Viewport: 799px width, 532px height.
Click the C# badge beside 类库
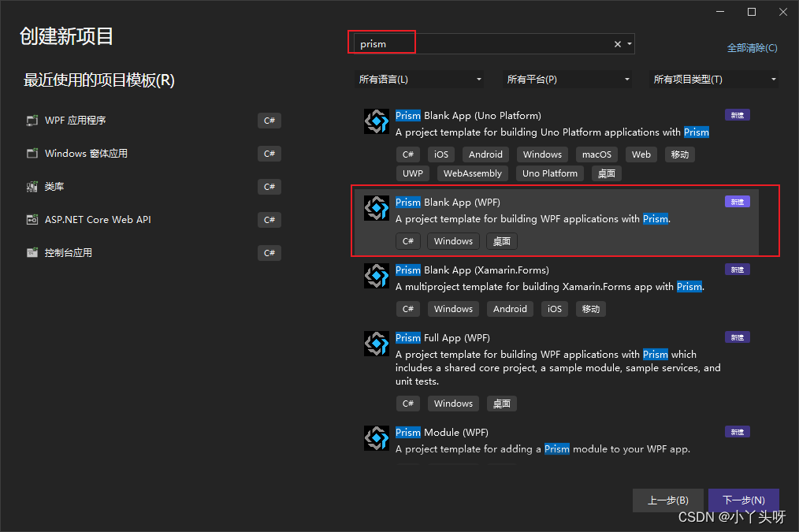click(269, 187)
